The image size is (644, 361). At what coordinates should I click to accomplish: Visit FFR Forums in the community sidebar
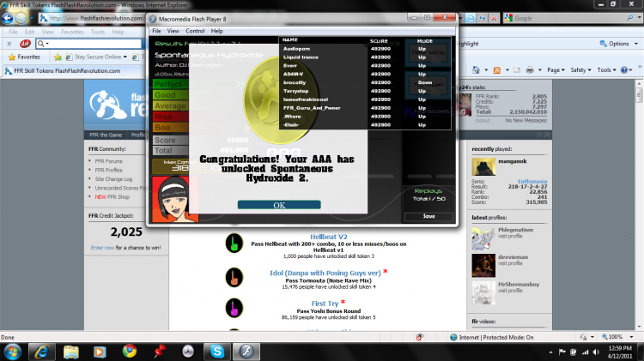point(108,161)
